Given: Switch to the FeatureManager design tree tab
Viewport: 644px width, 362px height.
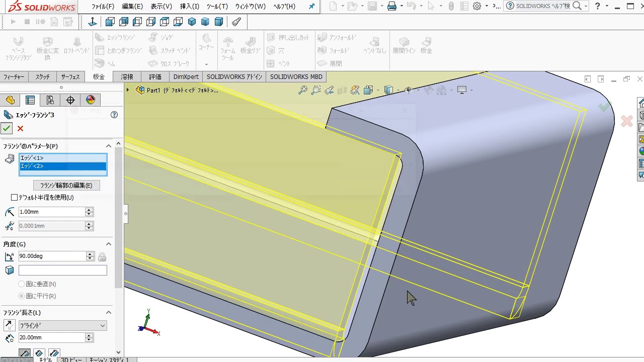Looking at the screenshot, I should pos(10,100).
